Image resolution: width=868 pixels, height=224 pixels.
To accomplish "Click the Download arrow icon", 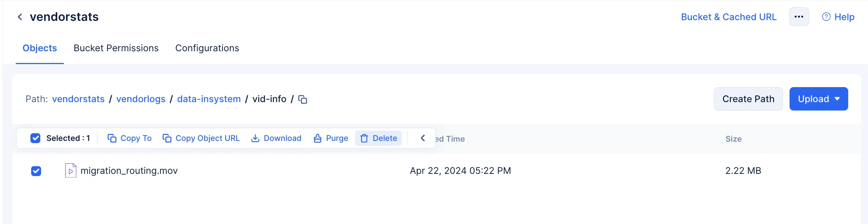I will coord(255,138).
